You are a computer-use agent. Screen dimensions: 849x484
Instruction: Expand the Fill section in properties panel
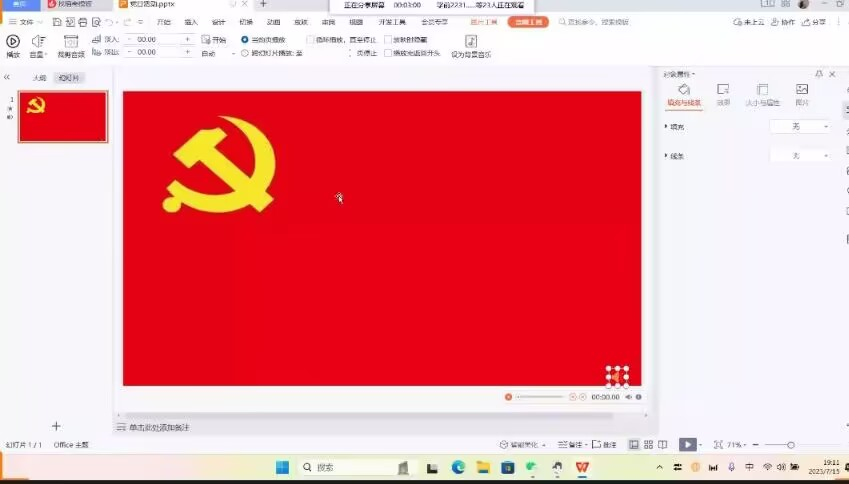coord(667,127)
